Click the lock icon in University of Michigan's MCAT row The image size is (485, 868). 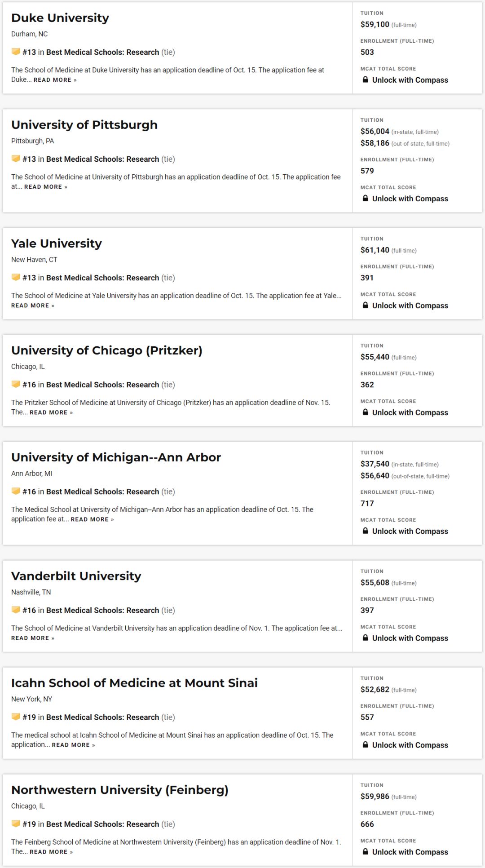tap(366, 531)
